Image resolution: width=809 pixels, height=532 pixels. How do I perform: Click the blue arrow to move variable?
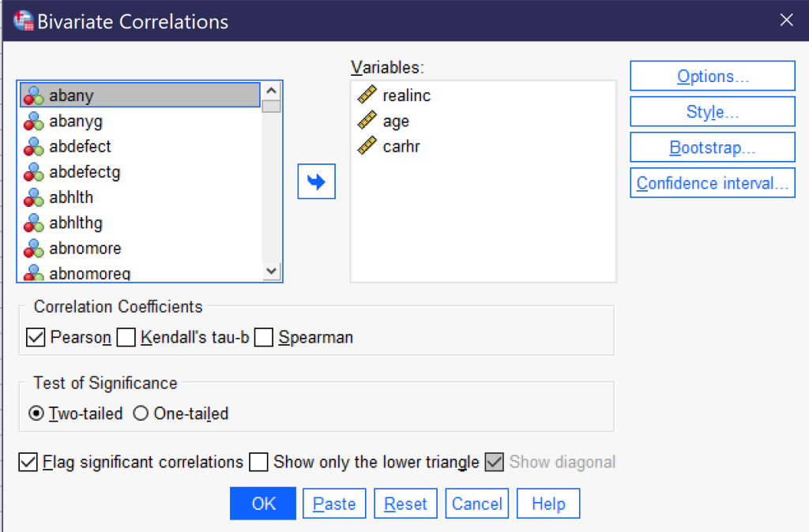pos(316,182)
